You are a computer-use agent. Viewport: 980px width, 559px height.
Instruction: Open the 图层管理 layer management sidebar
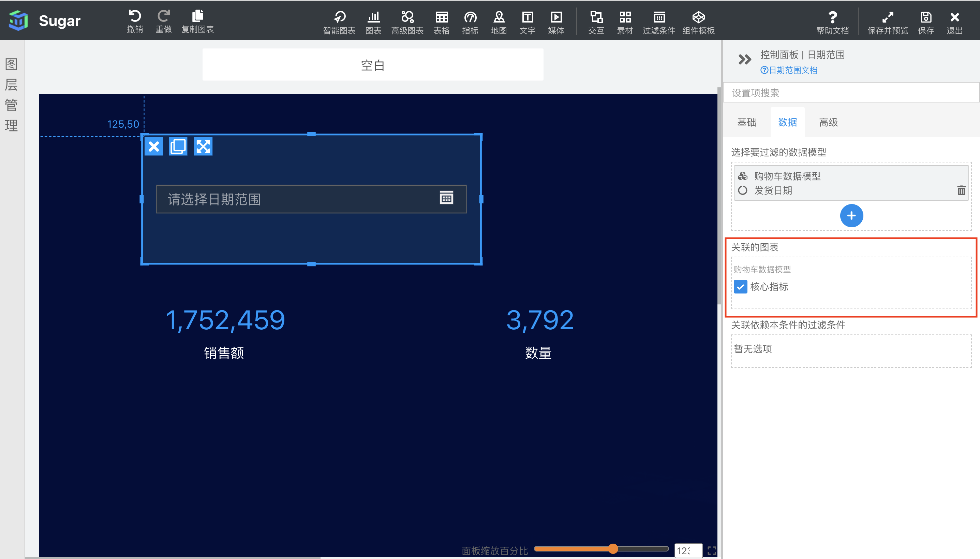12,95
